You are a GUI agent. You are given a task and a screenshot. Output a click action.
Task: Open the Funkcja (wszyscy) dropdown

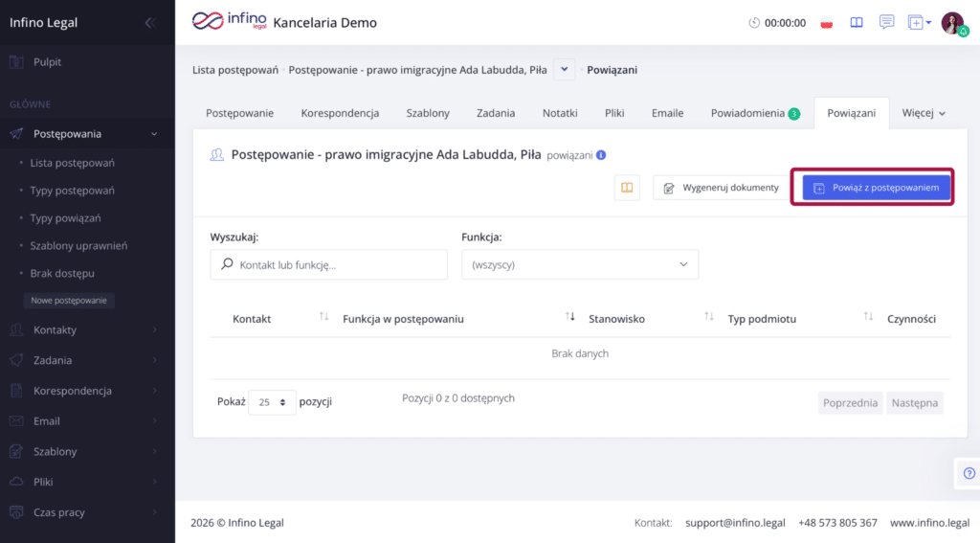point(580,264)
